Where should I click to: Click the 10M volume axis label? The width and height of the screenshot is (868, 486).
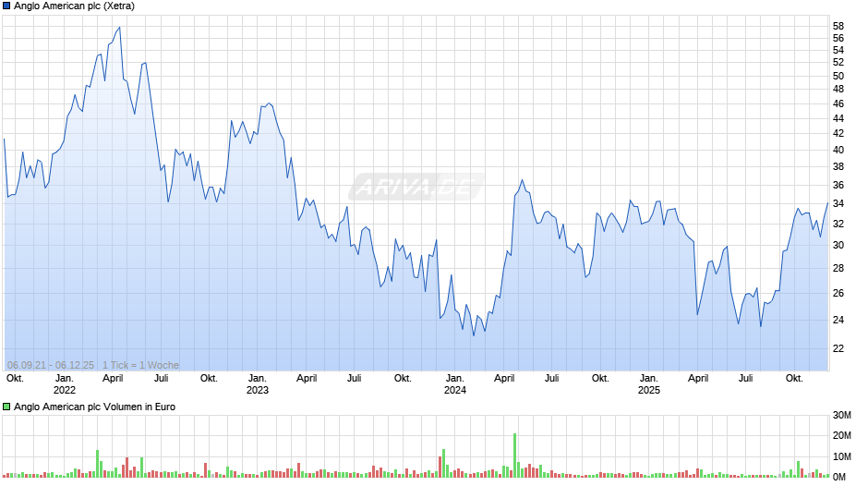click(x=841, y=456)
